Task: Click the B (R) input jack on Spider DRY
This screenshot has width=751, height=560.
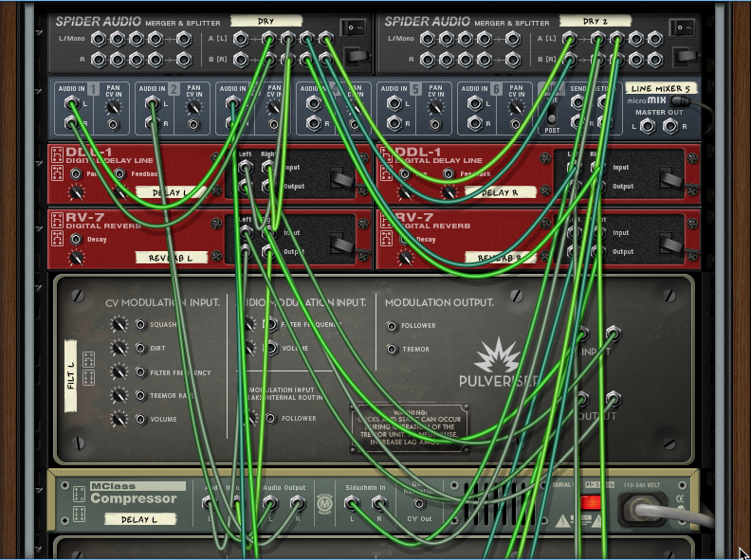Action: [241, 60]
